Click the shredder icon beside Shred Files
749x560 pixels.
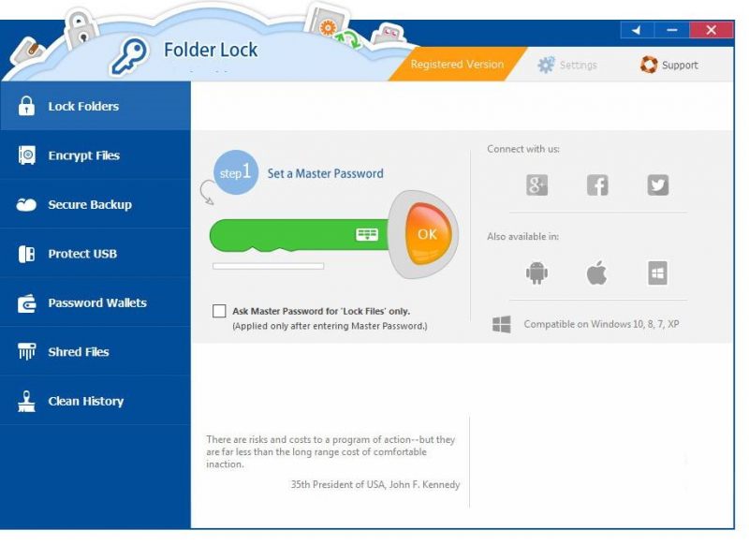click(27, 351)
